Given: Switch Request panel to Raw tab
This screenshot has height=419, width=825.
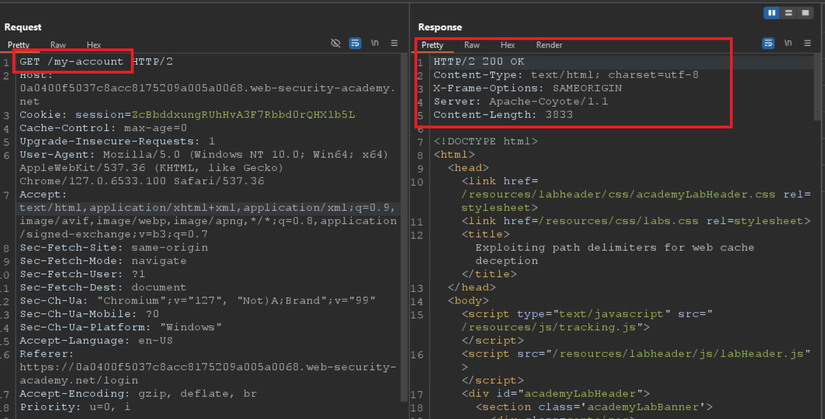Looking at the screenshot, I should (x=58, y=45).
